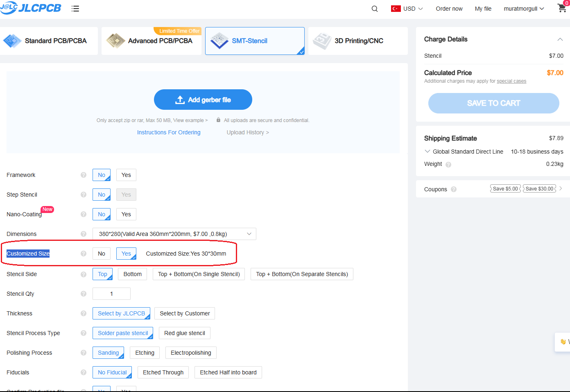This screenshot has width=570, height=392.
Task: Click SAVE TO CART button
Action: pyautogui.click(x=494, y=103)
